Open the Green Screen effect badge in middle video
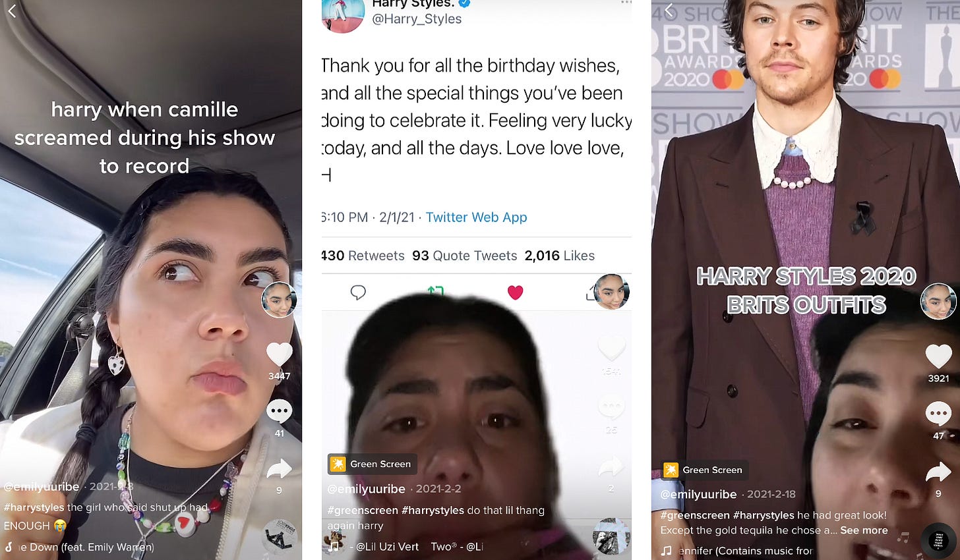960x560 pixels. click(373, 464)
